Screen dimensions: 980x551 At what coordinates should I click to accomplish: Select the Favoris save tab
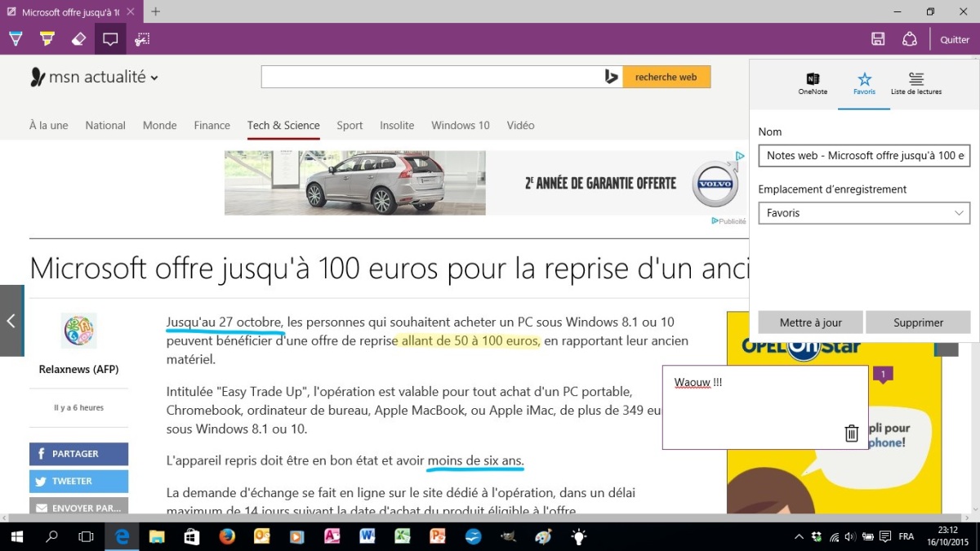[x=864, y=83]
